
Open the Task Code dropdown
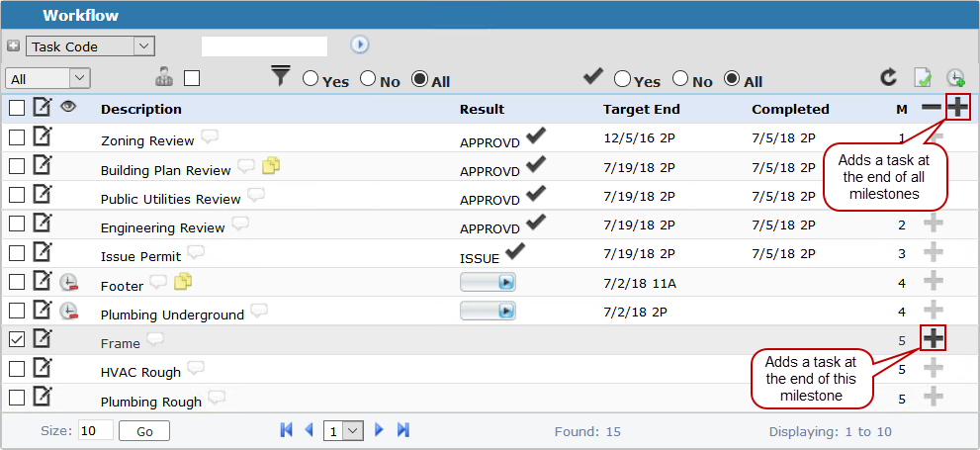91,45
